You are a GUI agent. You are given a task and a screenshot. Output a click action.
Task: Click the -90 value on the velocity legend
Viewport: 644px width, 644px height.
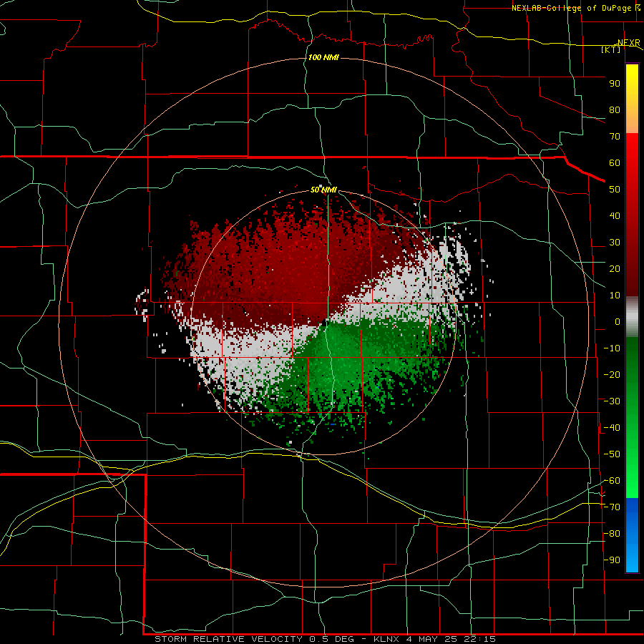coord(612,560)
